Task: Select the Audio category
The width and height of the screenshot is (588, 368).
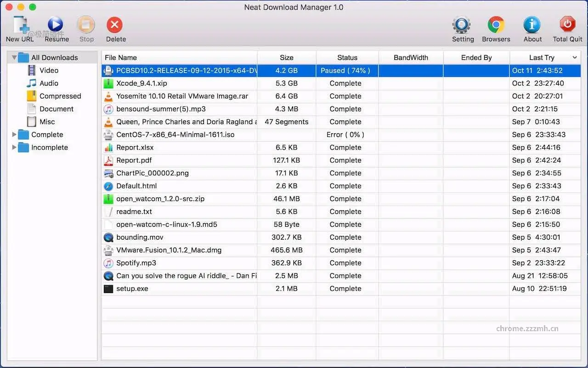Action: (x=48, y=83)
